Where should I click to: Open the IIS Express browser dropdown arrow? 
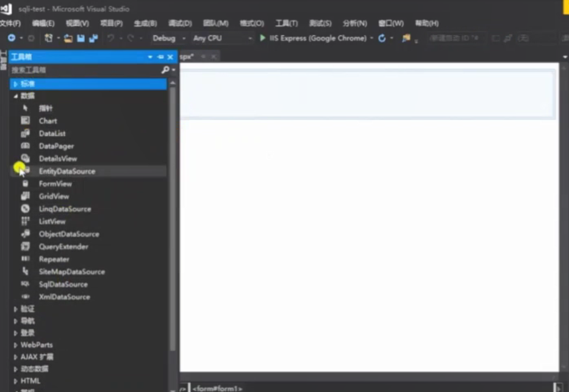point(371,38)
